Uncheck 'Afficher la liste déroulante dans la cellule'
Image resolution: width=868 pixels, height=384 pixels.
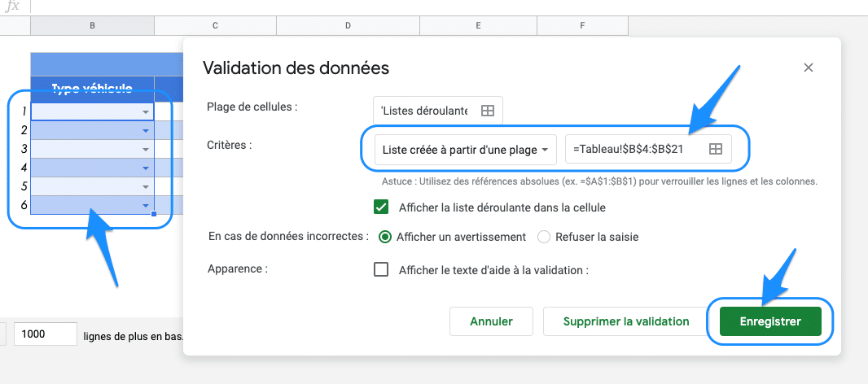pyautogui.click(x=381, y=207)
